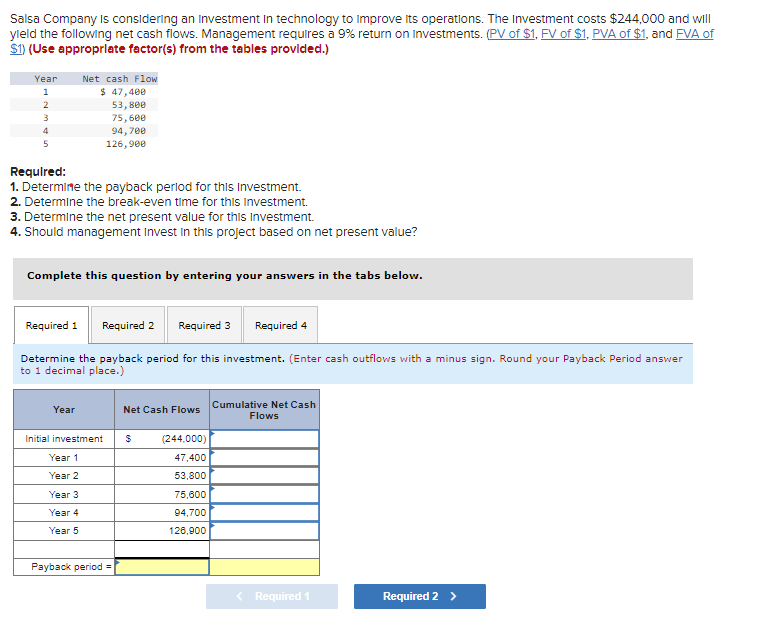
Task: Click the 126,900 value in data table
Action: click(126, 144)
